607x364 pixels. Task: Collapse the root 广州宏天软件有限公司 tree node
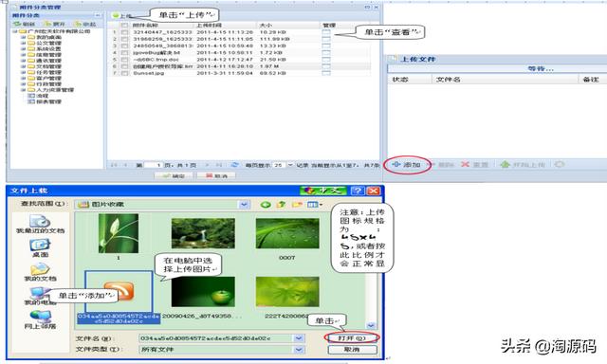pyautogui.click(x=15, y=31)
